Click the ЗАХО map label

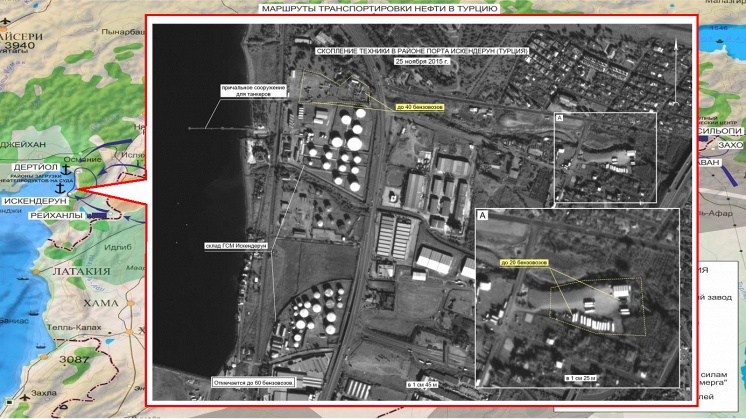coord(730,145)
